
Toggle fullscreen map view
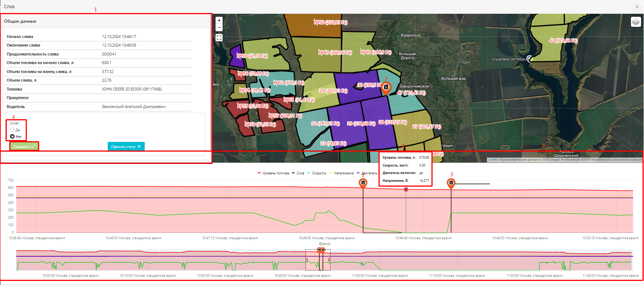click(x=219, y=38)
